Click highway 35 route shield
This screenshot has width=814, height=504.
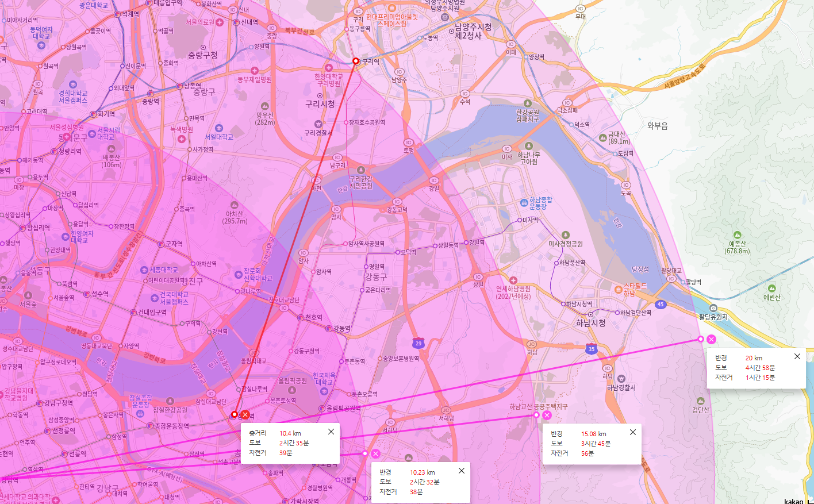pyautogui.click(x=592, y=349)
